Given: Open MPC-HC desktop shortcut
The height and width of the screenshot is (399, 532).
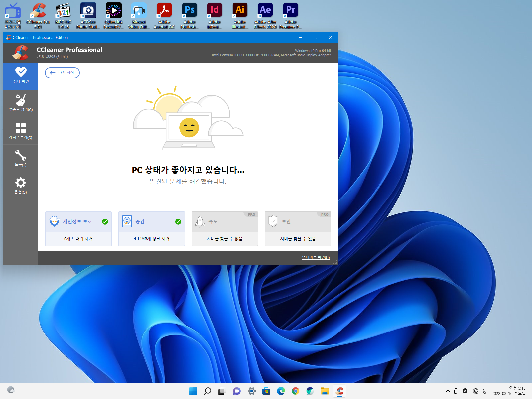Looking at the screenshot, I should tap(63, 16).
